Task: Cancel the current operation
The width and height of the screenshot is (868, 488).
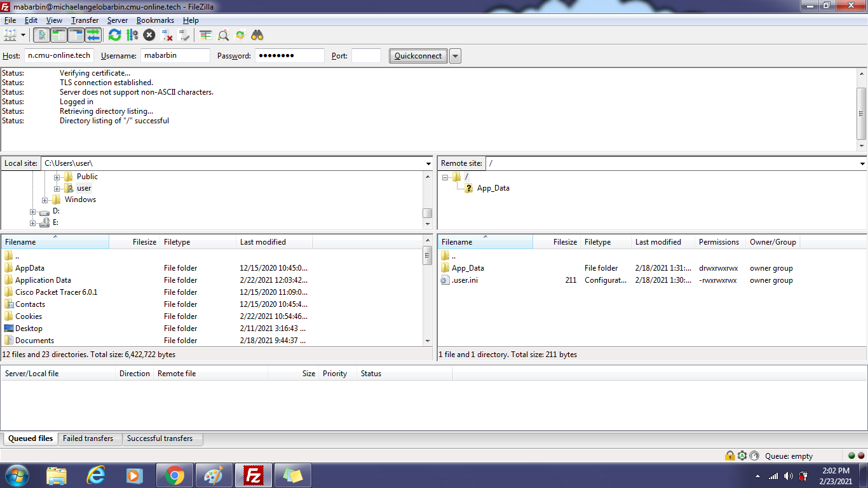Action: pos(149,35)
